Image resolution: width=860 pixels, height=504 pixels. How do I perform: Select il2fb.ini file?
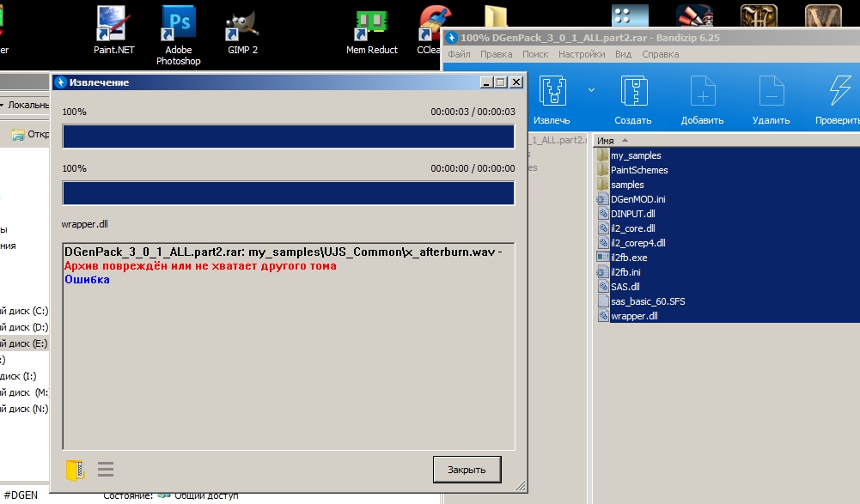[x=625, y=272]
